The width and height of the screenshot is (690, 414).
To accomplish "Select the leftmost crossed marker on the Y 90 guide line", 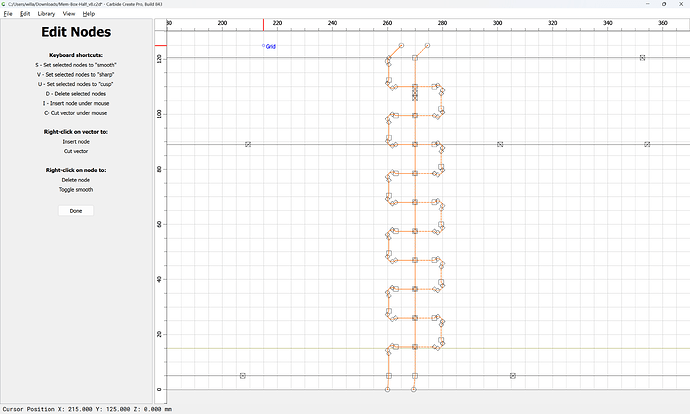I will tap(248, 144).
